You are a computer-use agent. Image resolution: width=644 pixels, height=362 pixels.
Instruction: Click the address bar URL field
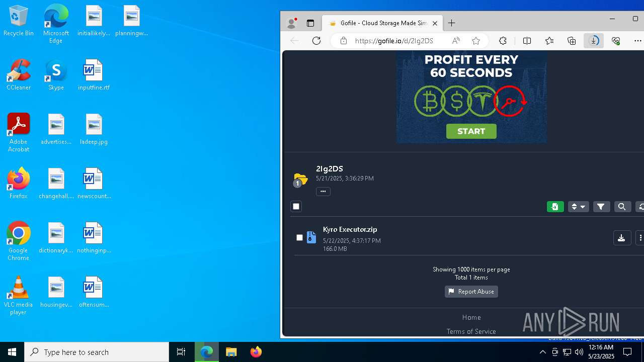[x=394, y=41]
